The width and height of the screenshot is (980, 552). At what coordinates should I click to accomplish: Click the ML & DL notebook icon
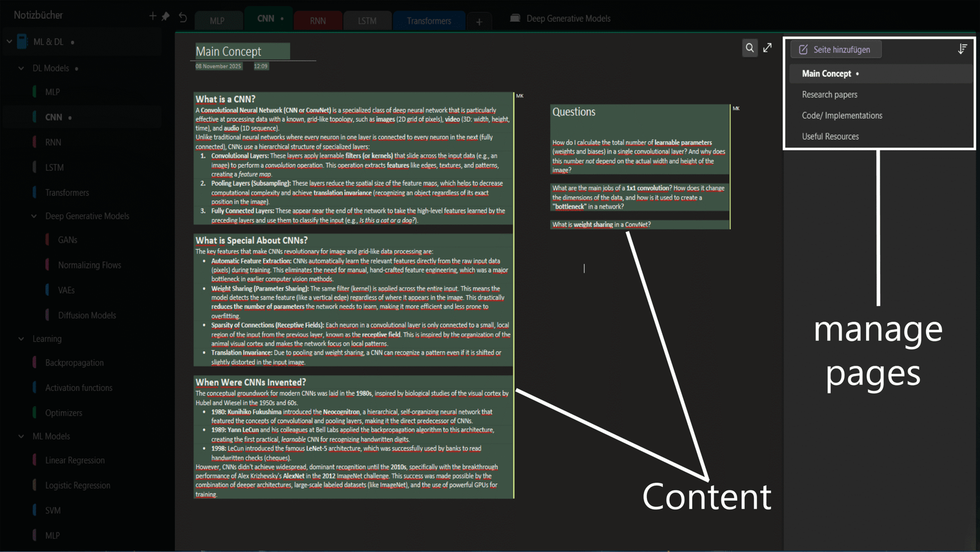pos(22,42)
